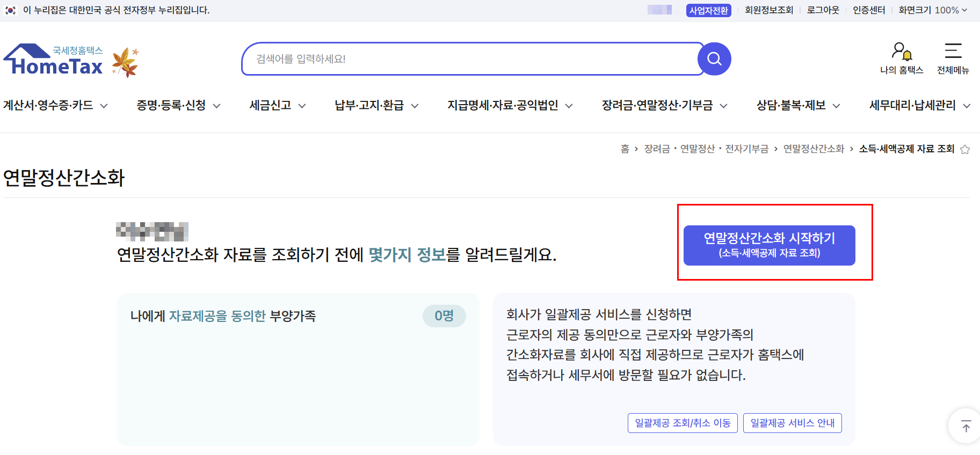Expand 증명·등록·신청 menu
Image resolution: width=980 pixels, height=455 pixels.
178,106
